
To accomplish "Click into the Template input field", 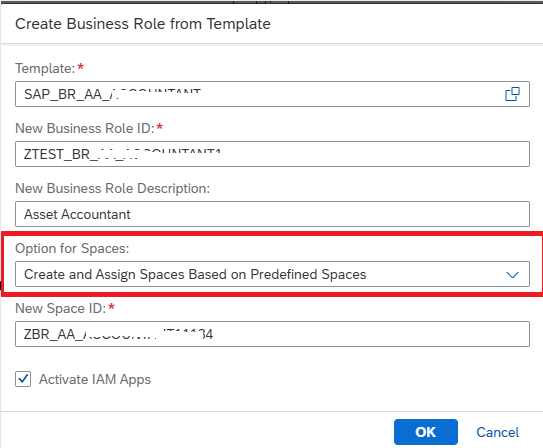I will (272, 94).
